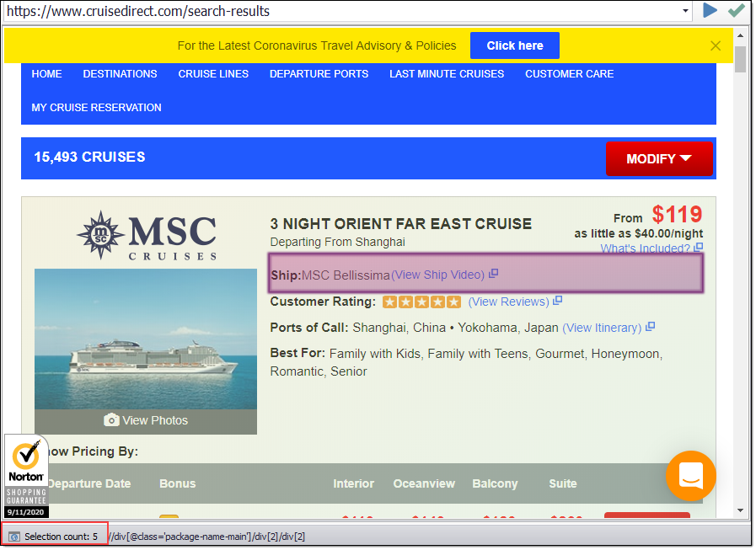Close the yellow coronavirus advisory banner

click(716, 46)
